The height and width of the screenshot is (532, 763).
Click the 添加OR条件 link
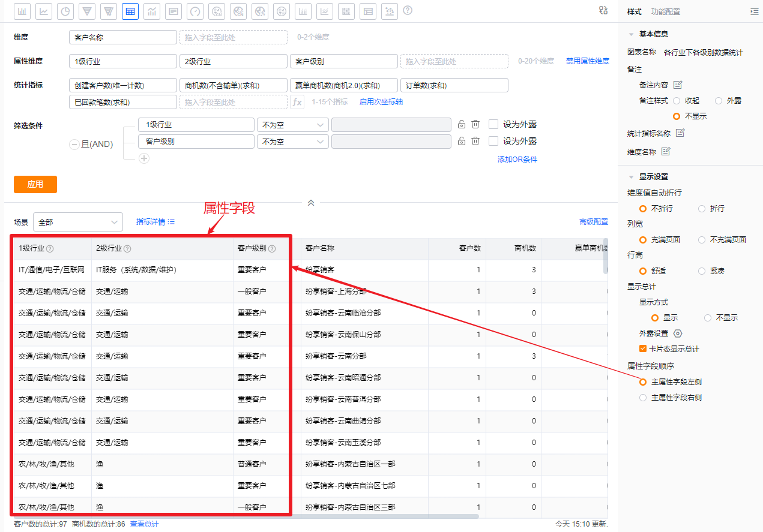click(517, 160)
